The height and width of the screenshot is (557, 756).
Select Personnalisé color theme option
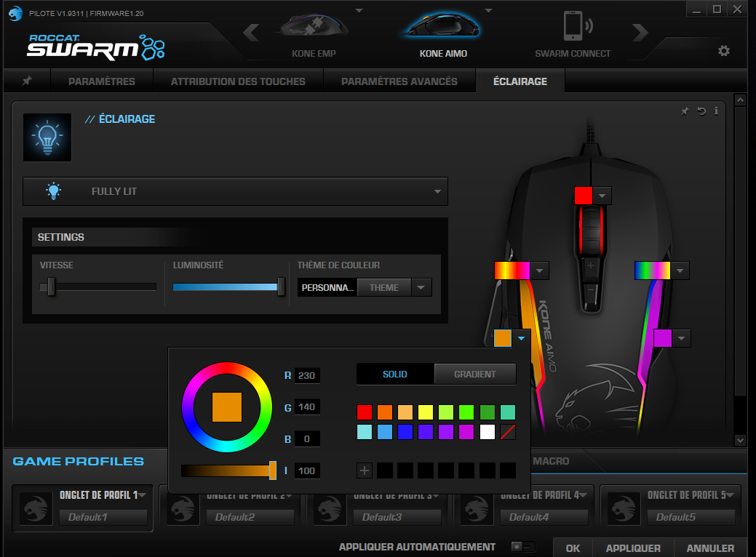(327, 288)
